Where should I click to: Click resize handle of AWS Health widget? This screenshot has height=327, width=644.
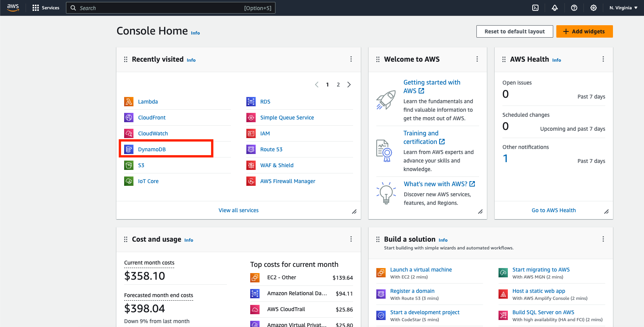(x=606, y=212)
